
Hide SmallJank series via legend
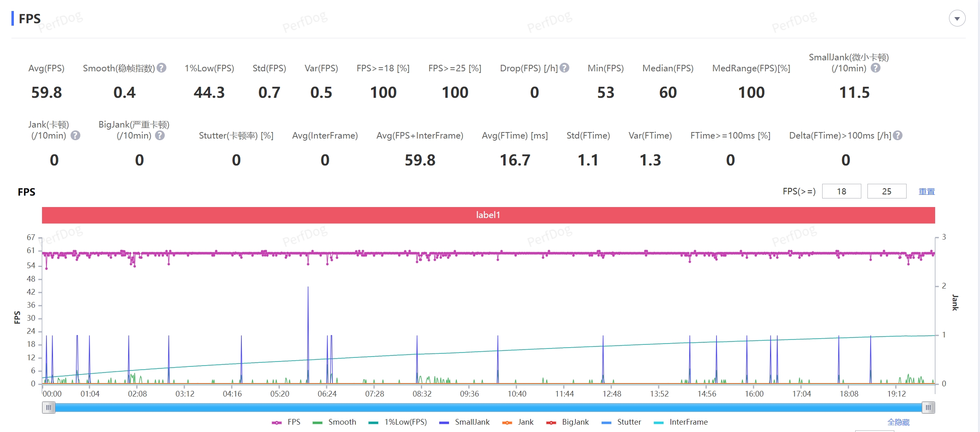465,422
